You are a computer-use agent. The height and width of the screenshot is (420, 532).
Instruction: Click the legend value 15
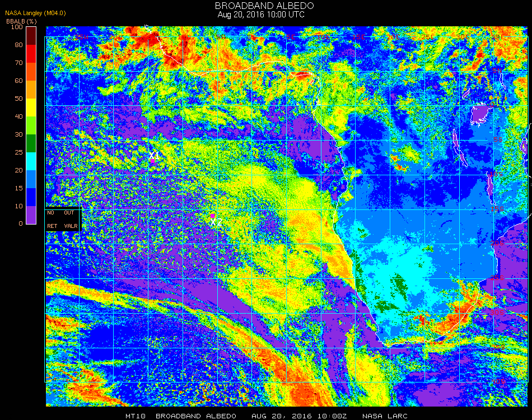pos(18,188)
